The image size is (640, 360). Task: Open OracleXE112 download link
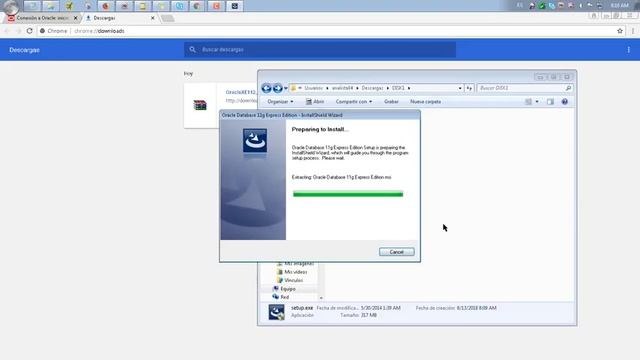241,92
